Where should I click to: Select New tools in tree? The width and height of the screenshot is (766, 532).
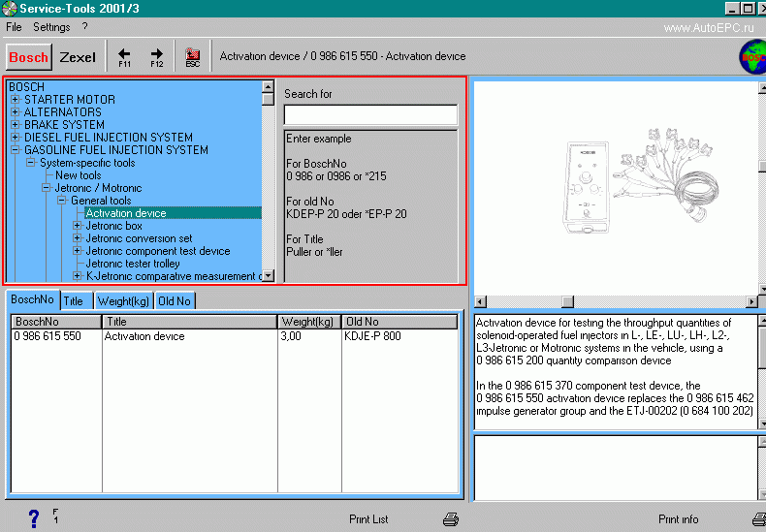click(79, 175)
